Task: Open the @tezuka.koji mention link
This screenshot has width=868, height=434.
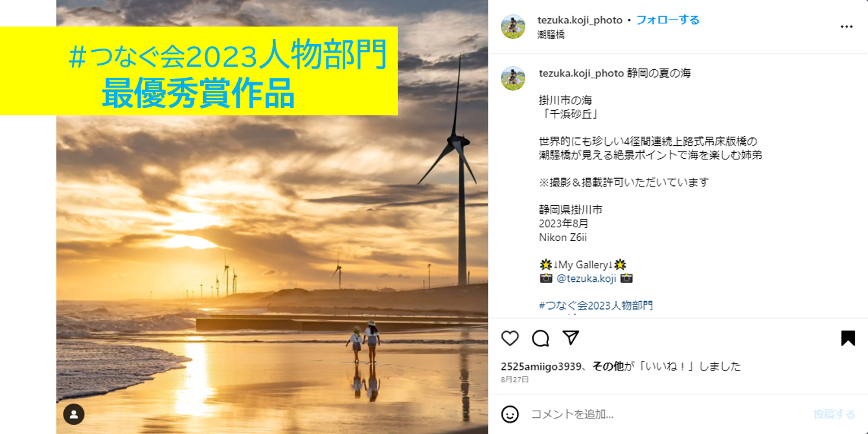Action: pyautogui.click(x=586, y=279)
